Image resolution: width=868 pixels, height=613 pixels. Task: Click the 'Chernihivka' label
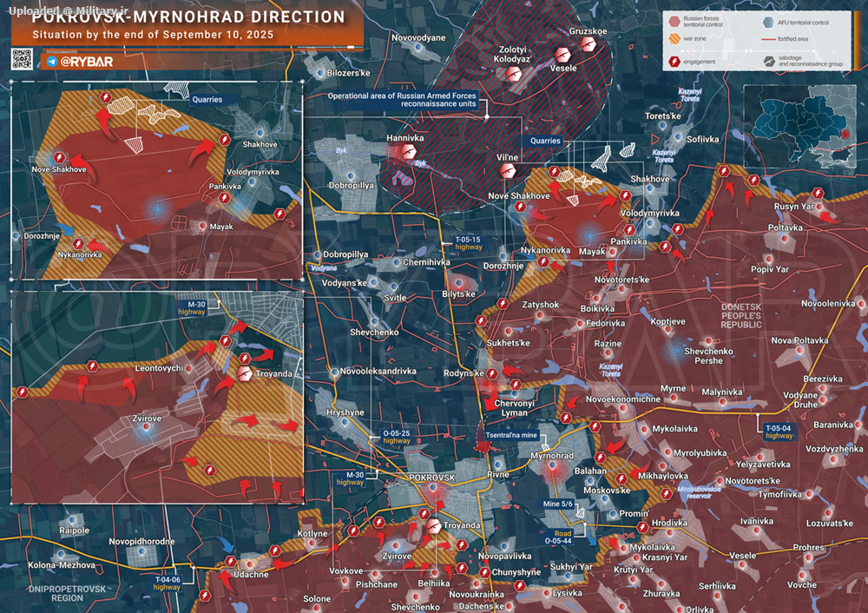426,262
